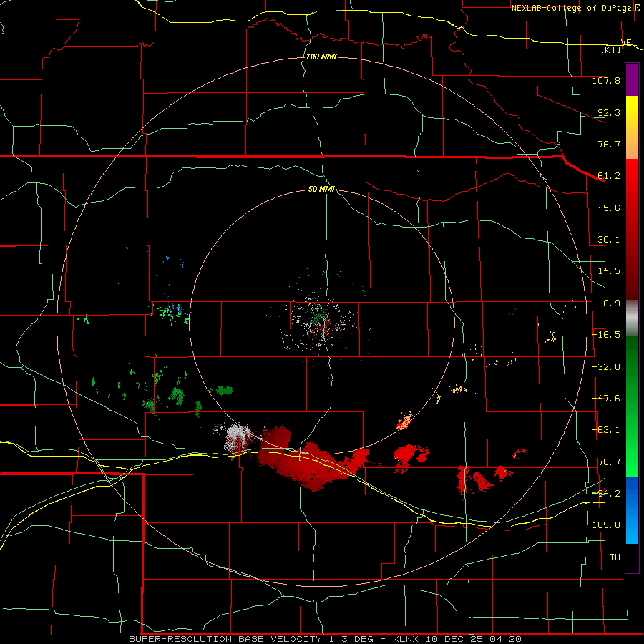Image resolution: width=644 pixels, height=644 pixels.
Task: Select the VEL legend title
Action: tap(628, 42)
